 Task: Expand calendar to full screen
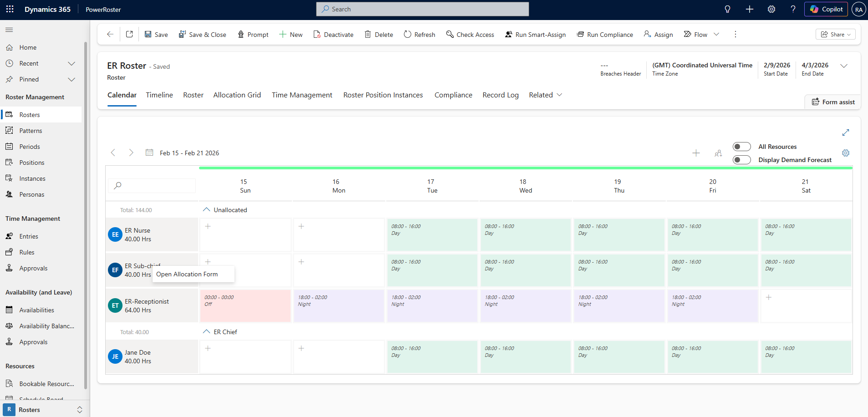(x=846, y=132)
